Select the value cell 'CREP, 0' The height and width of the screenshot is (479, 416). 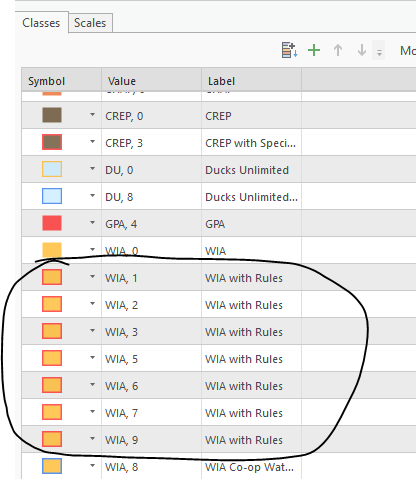(151, 115)
